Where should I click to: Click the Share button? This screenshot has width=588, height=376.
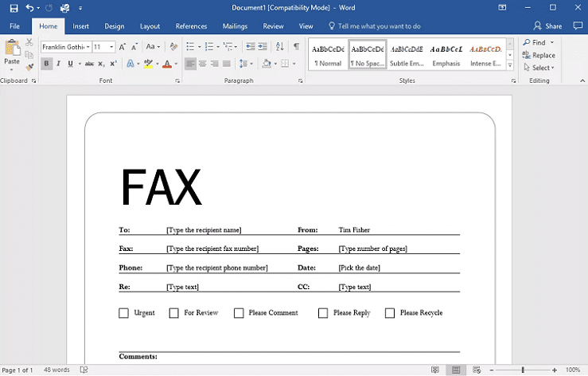point(547,25)
